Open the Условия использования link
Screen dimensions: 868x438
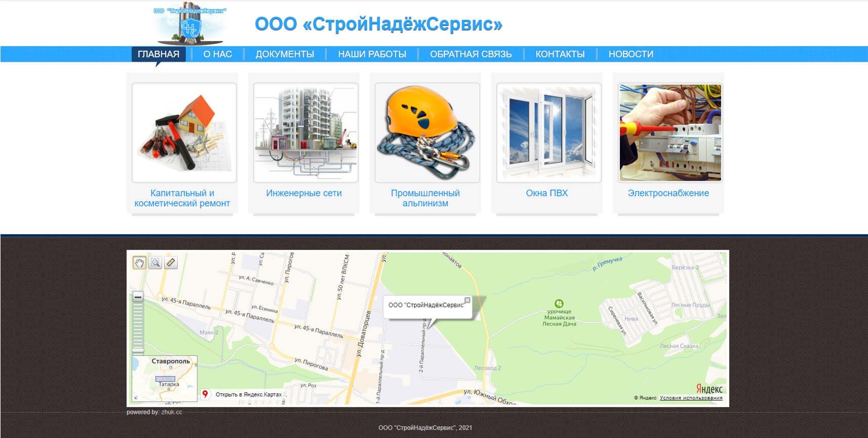[691, 398]
